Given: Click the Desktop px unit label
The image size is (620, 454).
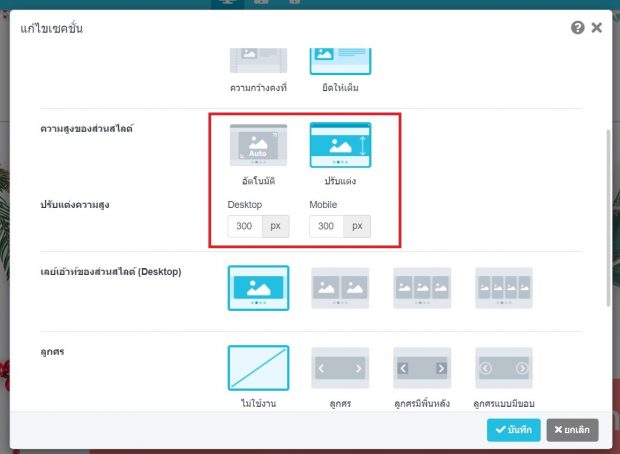Looking at the screenshot, I should tap(276, 226).
